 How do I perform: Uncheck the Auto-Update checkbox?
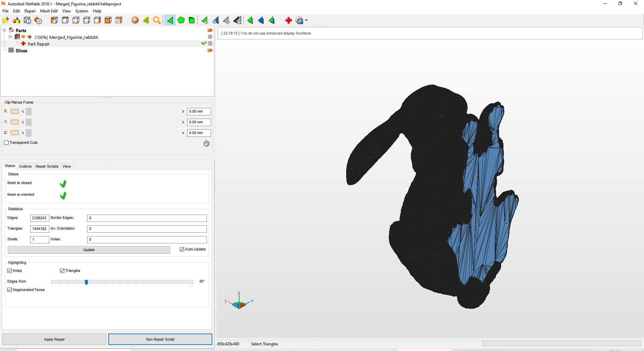182,249
